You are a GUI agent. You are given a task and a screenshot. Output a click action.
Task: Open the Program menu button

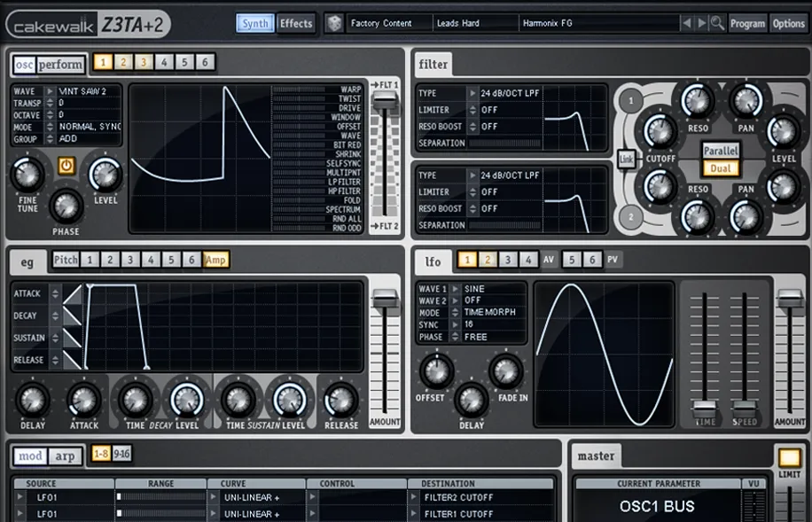[747, 23]
